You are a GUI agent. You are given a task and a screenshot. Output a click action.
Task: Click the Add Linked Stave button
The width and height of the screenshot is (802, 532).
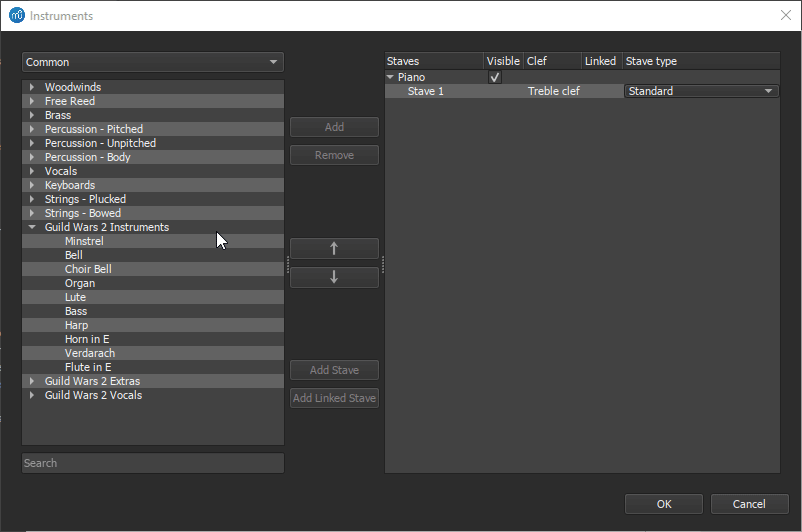[334, 398]
